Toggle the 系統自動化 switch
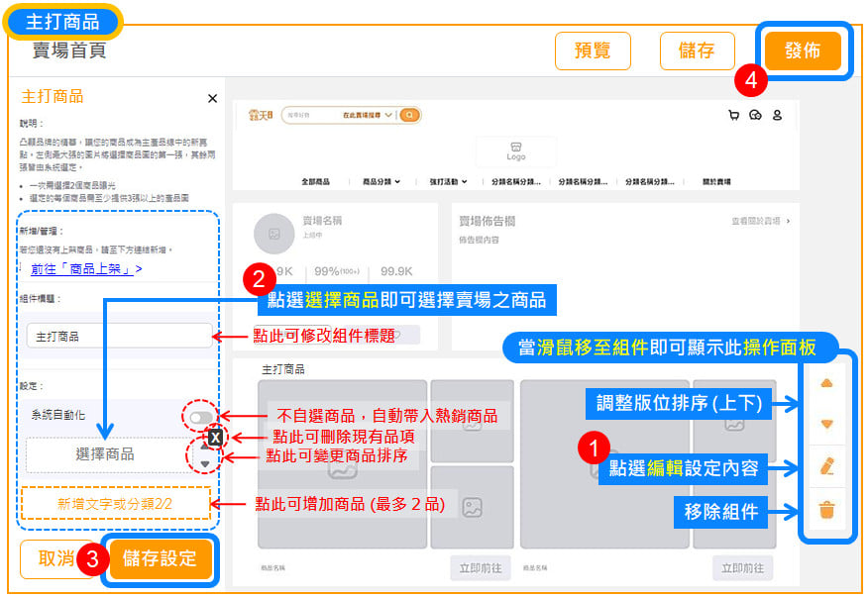The height and width of the screenshot is (598, 868). point(201,418)
